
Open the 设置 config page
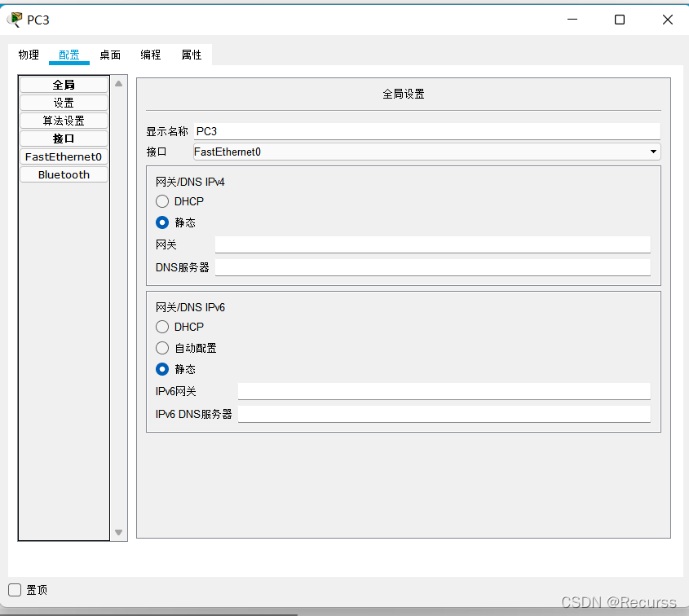point(64,103)
